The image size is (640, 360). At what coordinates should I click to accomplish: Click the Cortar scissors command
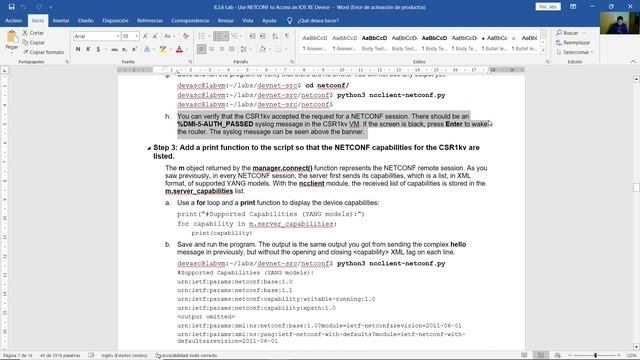pos(33,33)
